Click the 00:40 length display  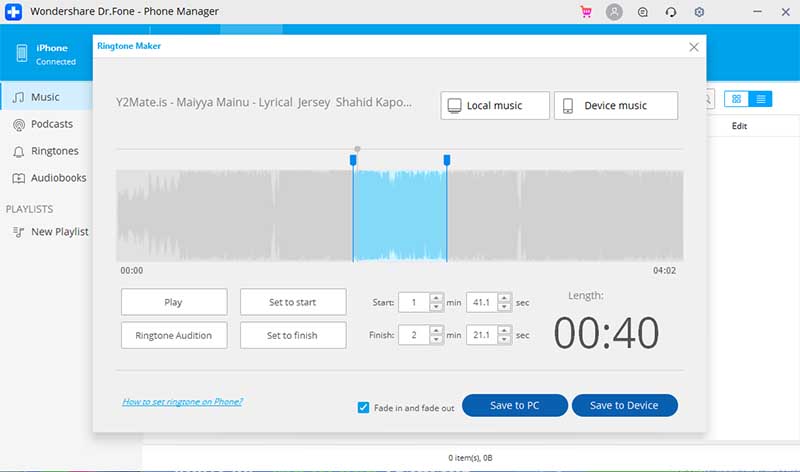pos(606,333)
